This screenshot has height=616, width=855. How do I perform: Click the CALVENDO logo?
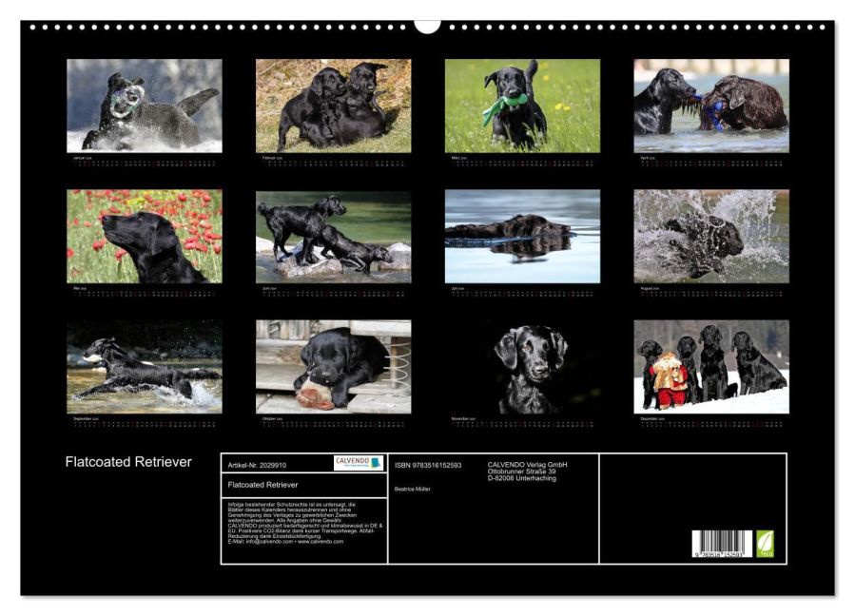click(x=359, y=463)
